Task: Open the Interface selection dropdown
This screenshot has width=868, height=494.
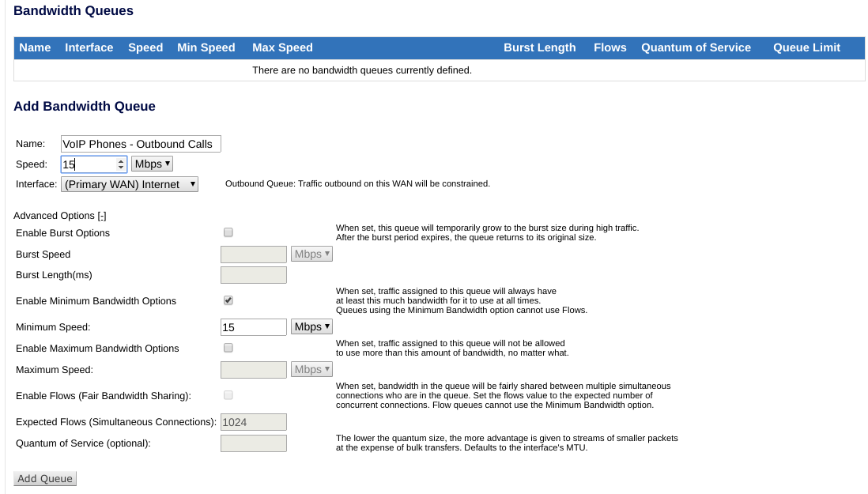Action: [129, 183]
